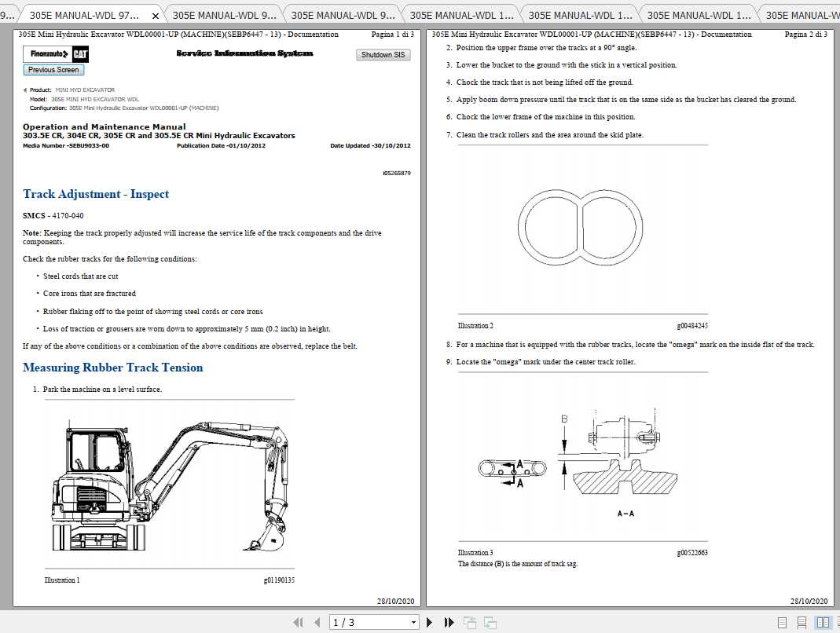Click the omega mark Illustration 2 drawing
Image resolution: width=840 pixels, height=633 pixels.
point(580,229)
